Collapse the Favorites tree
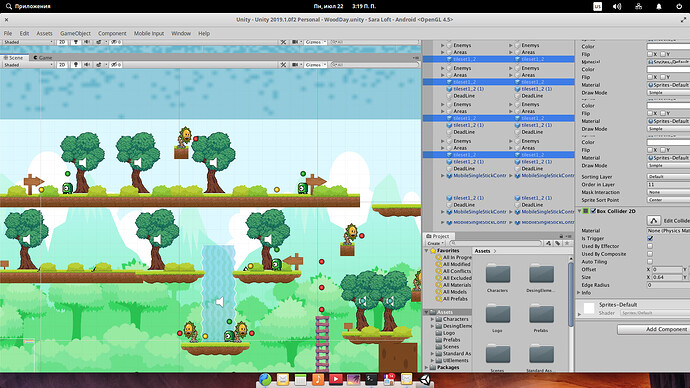 point(426,251)
